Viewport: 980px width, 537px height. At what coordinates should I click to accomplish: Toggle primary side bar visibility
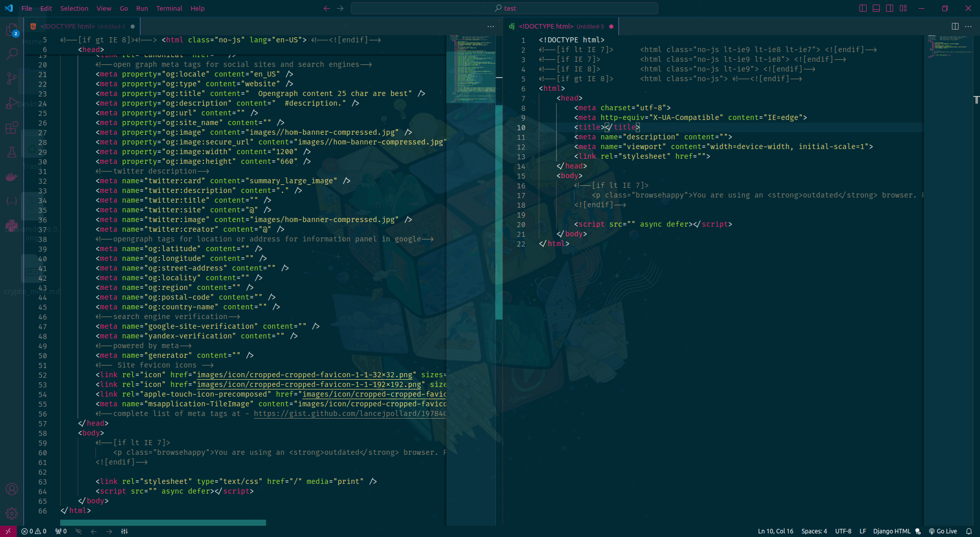click(x=863, y=8)
